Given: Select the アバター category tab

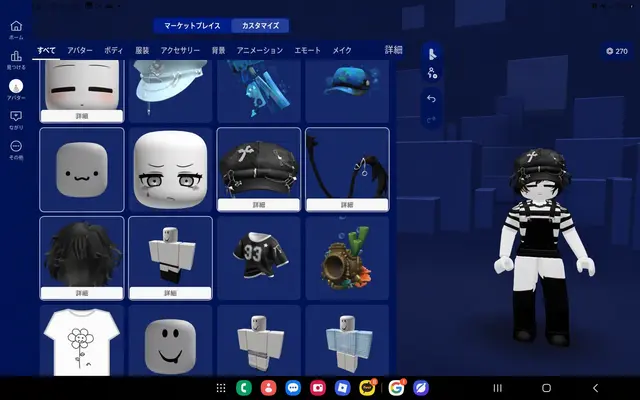Looking at the screenshot, I should (x=80, y=50).
